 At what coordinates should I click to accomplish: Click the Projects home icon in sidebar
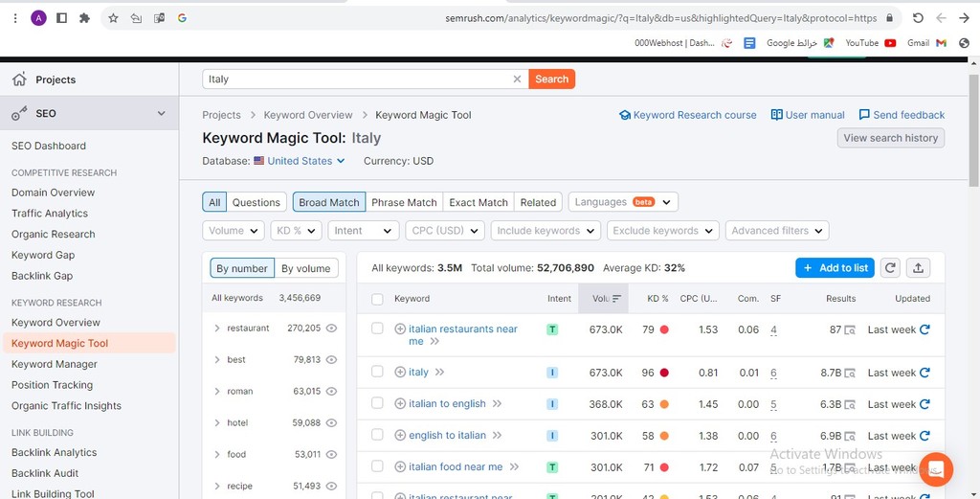coord(19,79)
